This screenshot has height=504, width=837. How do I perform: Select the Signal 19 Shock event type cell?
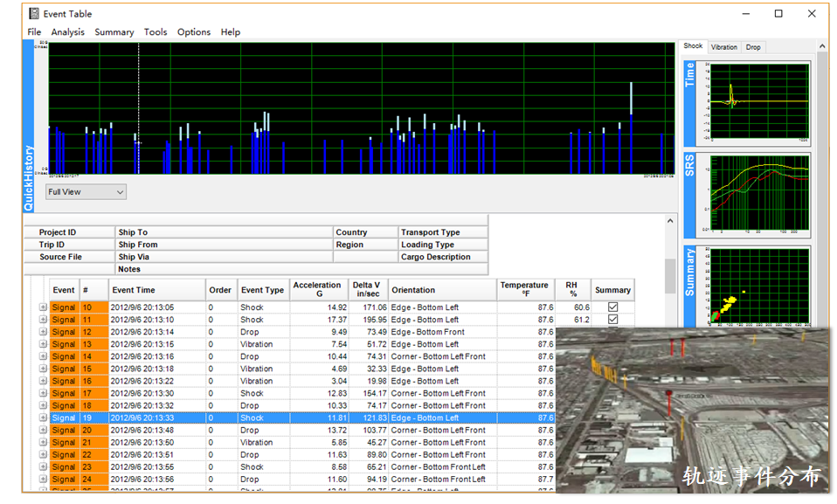point(264,418)
